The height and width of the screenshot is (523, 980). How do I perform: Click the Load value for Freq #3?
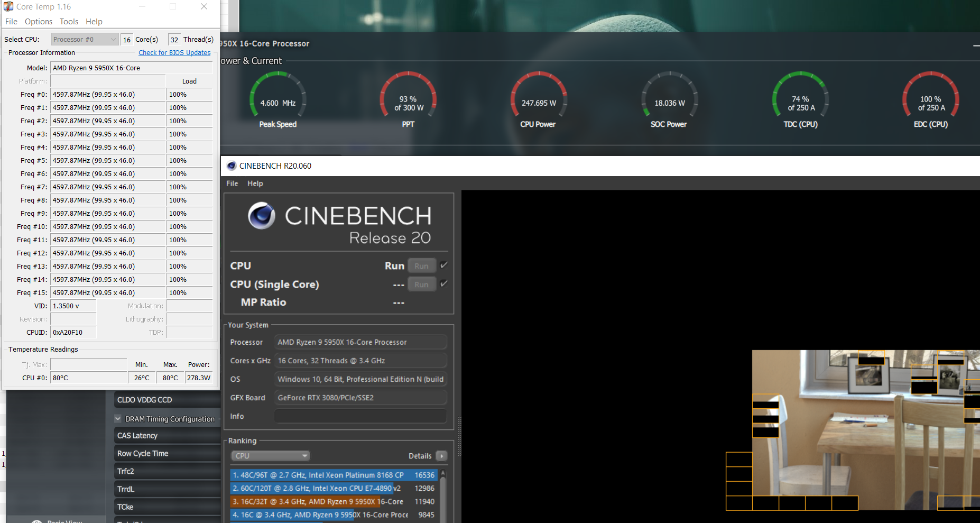[190, 134]
